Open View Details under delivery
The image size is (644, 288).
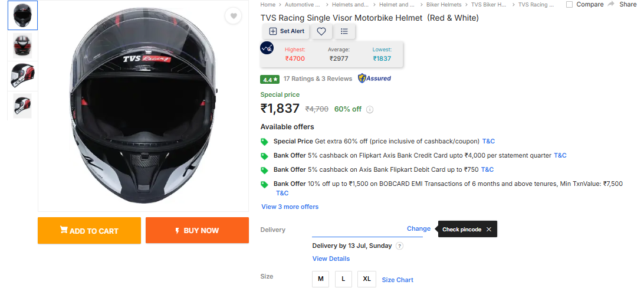[331, 258]
